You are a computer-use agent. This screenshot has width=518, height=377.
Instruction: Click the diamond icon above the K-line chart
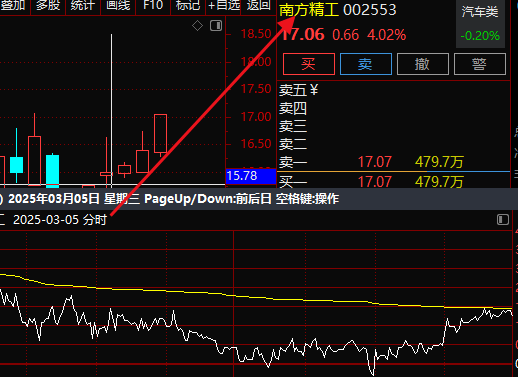(x=197, y=26)
